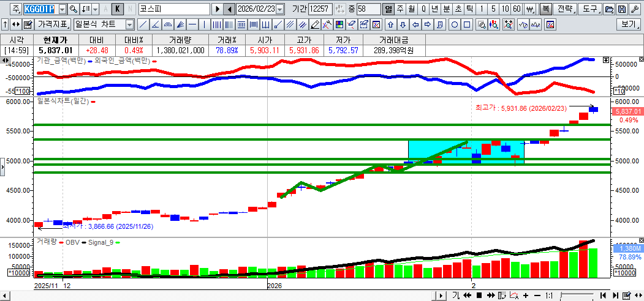Toggle the K market button

118,9
